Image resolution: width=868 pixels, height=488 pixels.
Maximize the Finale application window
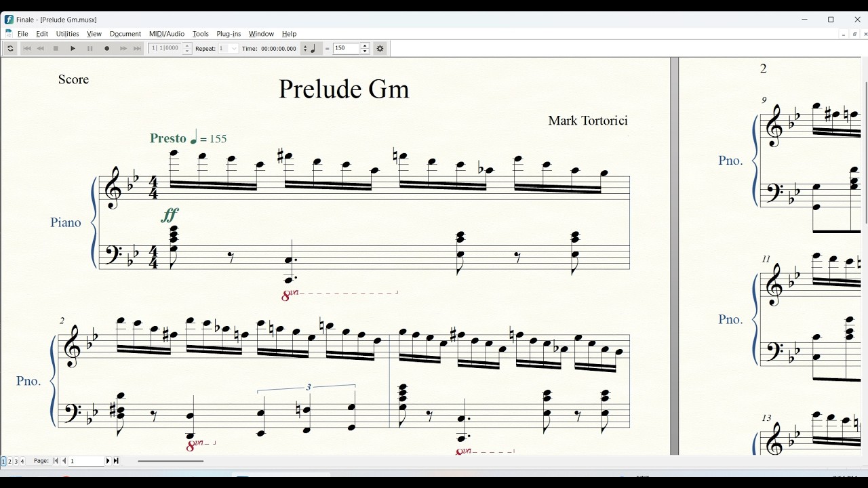pyautogui.click(x=831, y=20)
